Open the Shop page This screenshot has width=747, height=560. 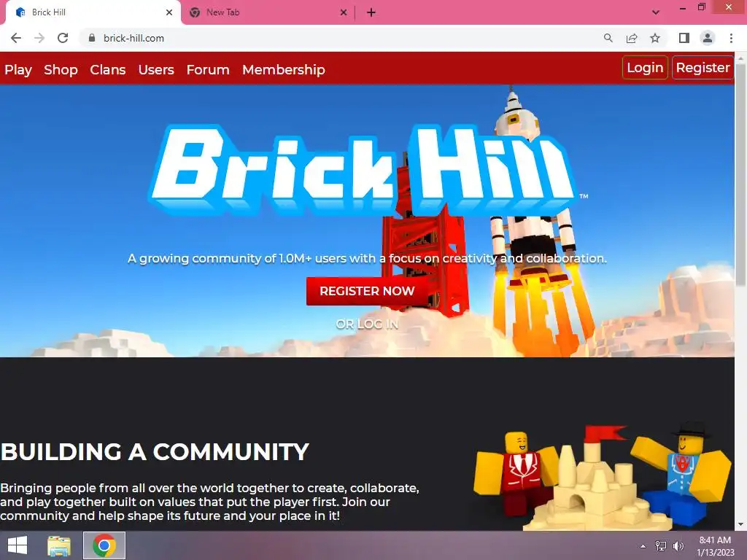61,70
